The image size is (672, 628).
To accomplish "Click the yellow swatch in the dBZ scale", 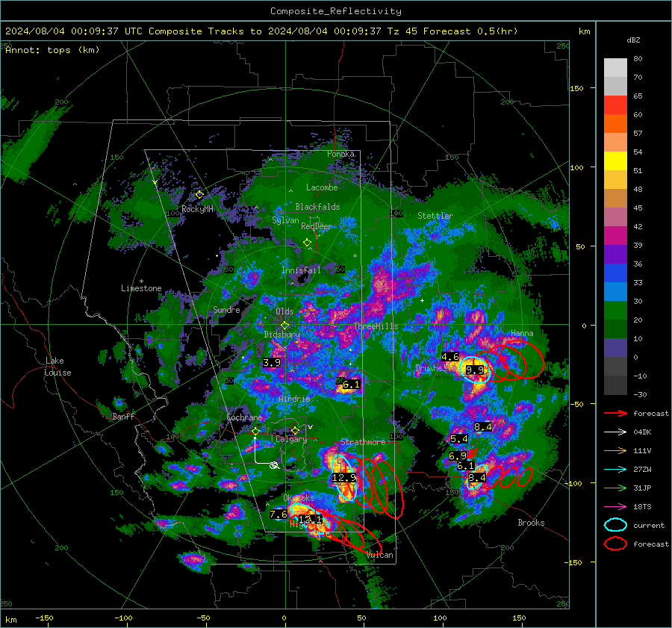I will [615, 161].
